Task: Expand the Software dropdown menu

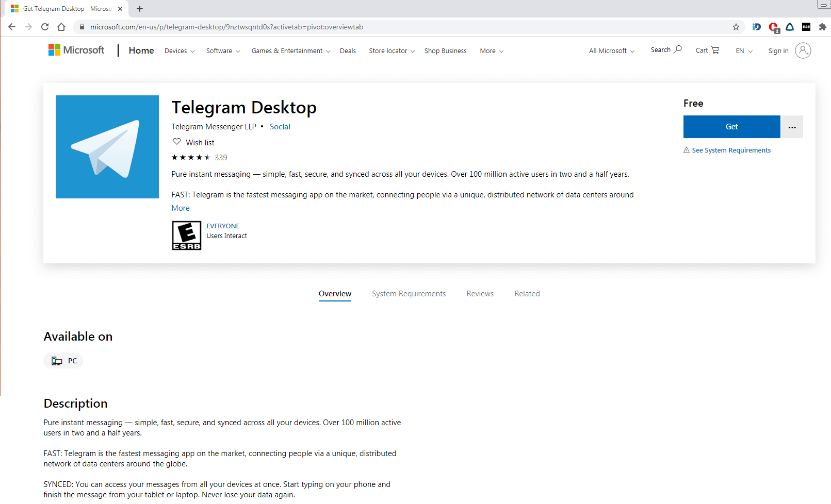Action: coord(223,51)
